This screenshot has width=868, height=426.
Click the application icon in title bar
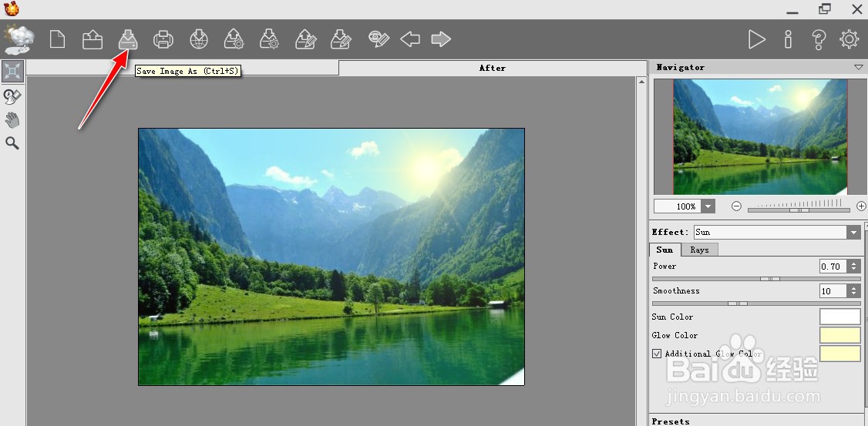pos(11,8)
